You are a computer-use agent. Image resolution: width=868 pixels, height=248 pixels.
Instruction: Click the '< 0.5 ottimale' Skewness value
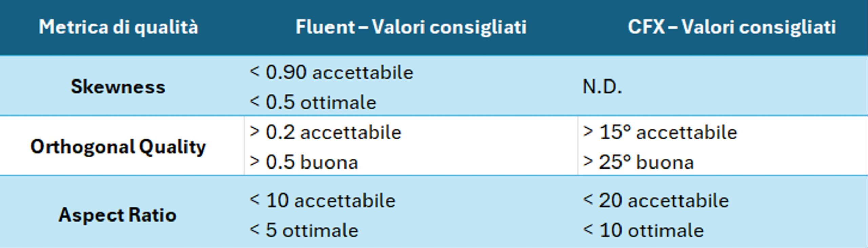[x=313, y=102]
